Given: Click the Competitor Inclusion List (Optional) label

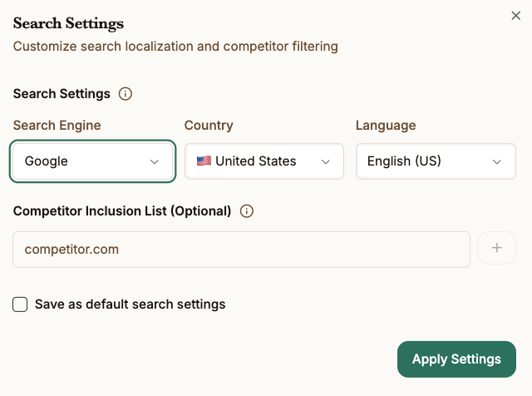Looking at the screenshot, I should coord(122,211).
